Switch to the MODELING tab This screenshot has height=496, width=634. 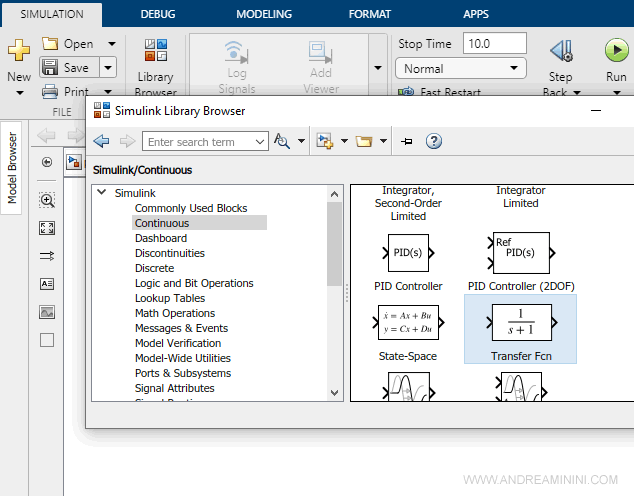coord(264,14)
